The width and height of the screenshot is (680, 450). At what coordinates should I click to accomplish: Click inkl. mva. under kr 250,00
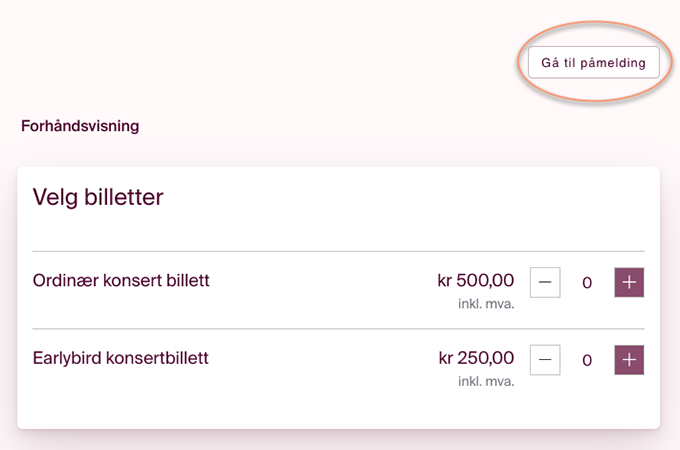pos(486,381)
